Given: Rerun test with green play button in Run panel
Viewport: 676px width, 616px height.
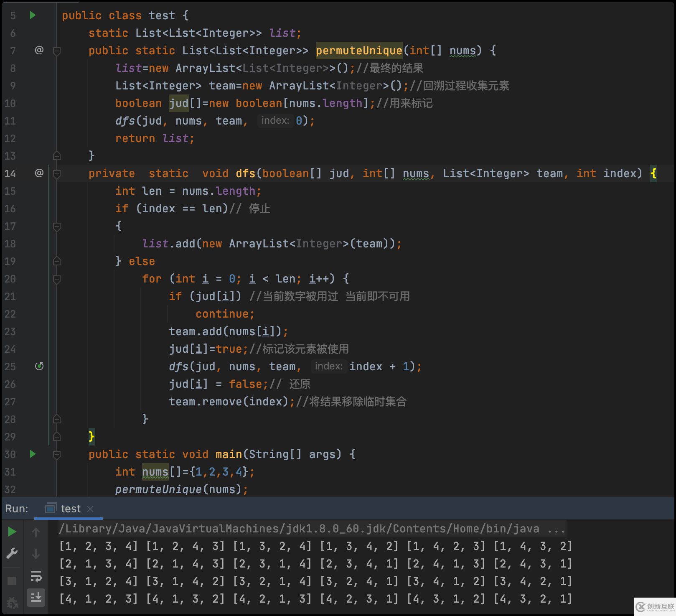Looking at the screenshot, I should pos(12,532).
